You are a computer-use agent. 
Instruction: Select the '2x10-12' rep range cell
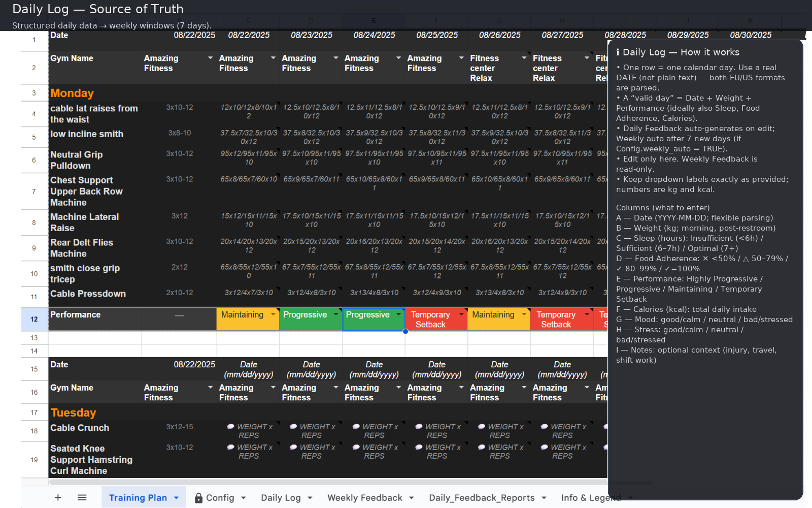pos(179,297)
